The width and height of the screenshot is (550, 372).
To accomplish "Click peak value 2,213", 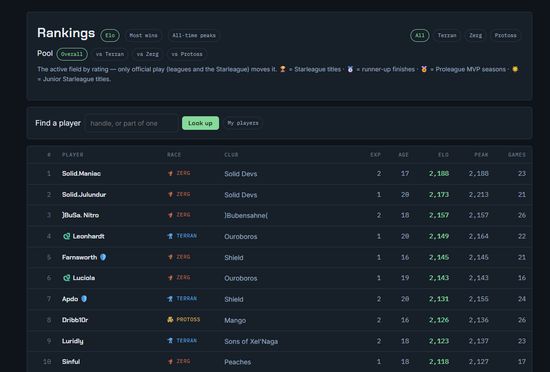I will click(x=478, y=195).
